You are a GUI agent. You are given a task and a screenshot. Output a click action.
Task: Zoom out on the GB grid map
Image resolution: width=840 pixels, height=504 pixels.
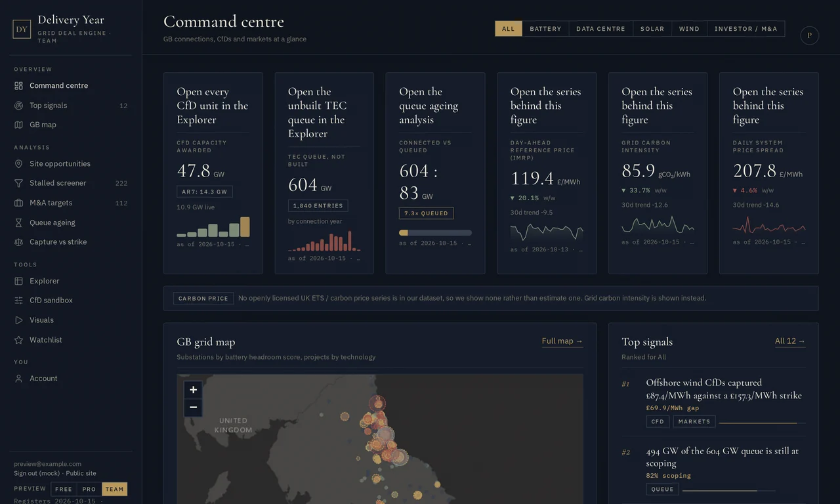tap(193, 408)
